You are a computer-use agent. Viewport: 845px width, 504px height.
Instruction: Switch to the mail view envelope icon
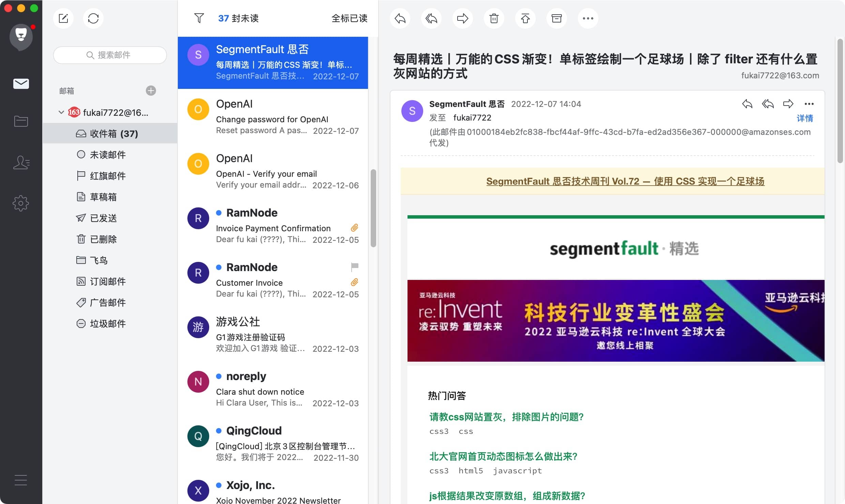coord(21,83)
